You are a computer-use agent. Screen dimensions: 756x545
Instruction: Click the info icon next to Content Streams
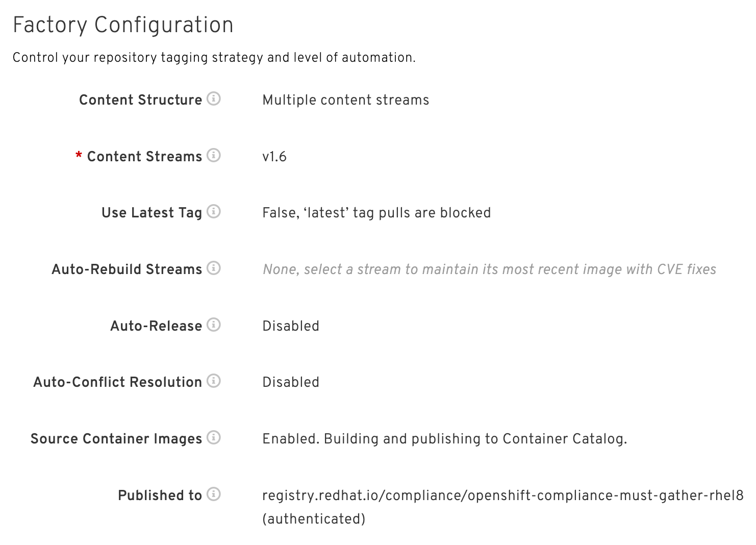214,155
